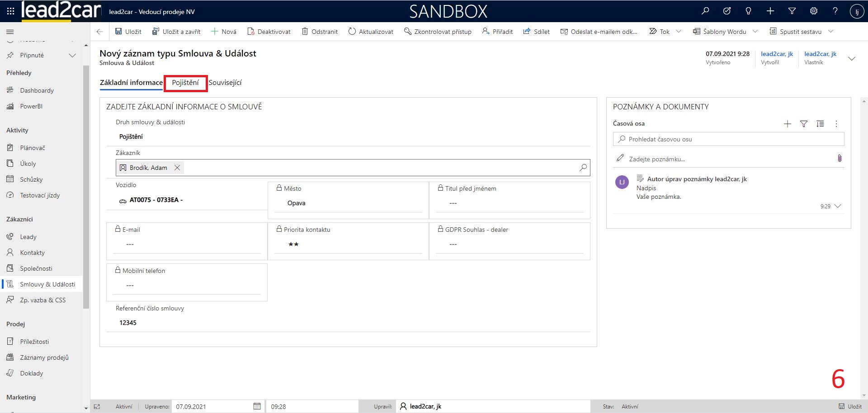The image size is (868, 413).
Task: Click the Uložit a zavřít button
Action: pyautogui.click(x=176, y=32)
